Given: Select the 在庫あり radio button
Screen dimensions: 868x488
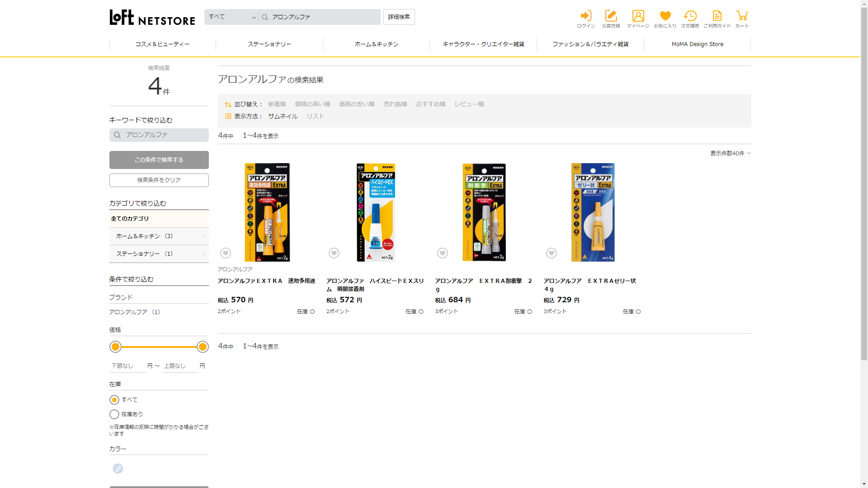Looking at the screenshot, I should point(114,414).
